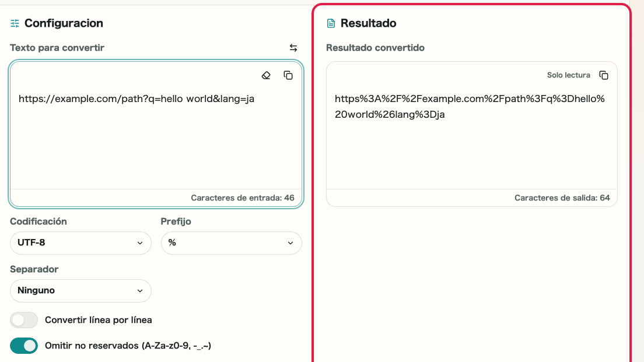Image resolution: width=644 pixels, height=362 pixels.
Task: Click the Omitir no reservados label text
Action: pyautogui.click(x=128, y=346)
